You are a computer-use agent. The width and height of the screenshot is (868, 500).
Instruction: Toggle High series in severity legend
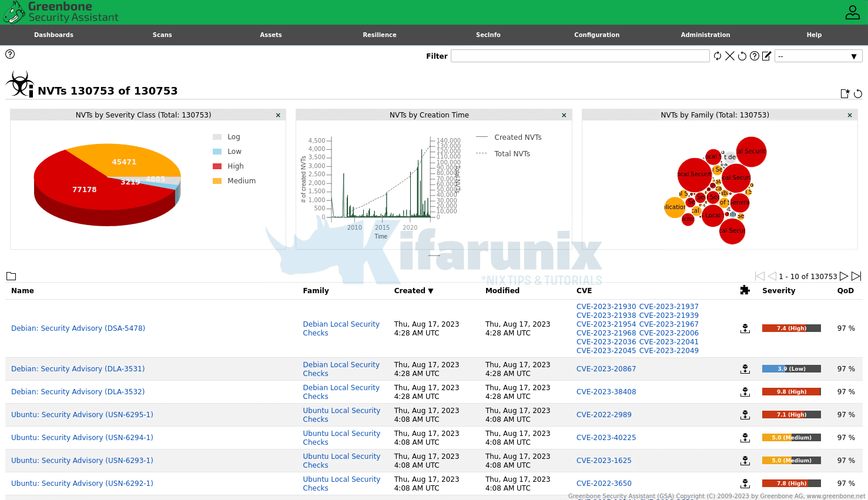point(228,166)
